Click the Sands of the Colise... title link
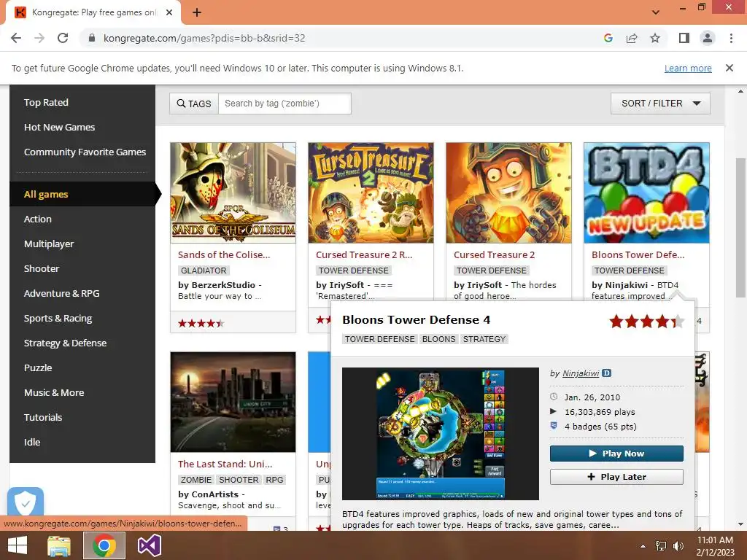The height and width of the screenshot is (560, 747). point(224,254)
